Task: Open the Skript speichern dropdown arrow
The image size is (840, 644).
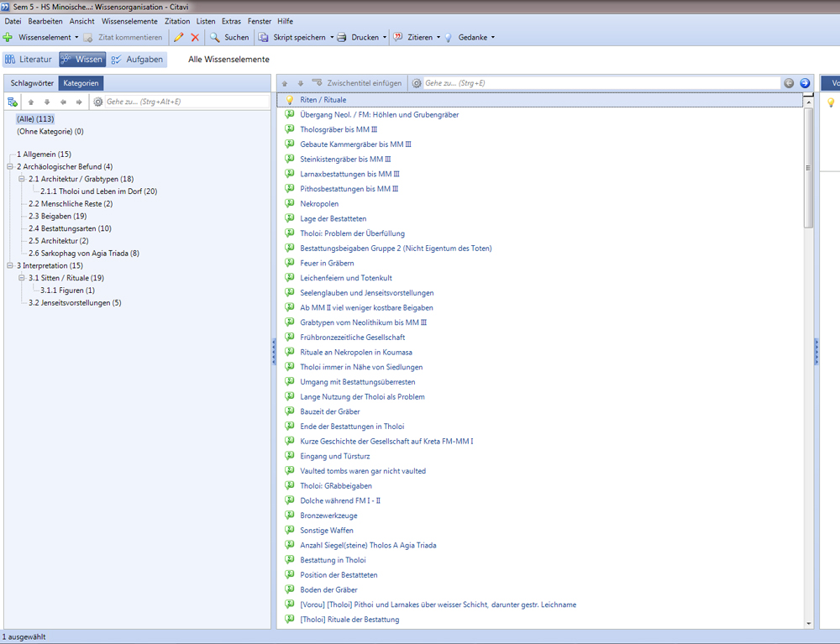Action: pyautogui.click(x=332, y=38)
